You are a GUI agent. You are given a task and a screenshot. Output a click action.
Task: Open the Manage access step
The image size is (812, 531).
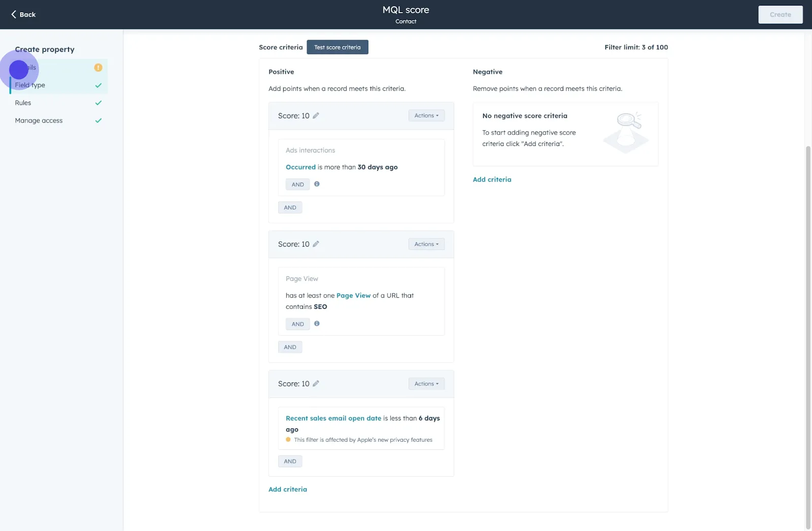click(x=58, y=121)
